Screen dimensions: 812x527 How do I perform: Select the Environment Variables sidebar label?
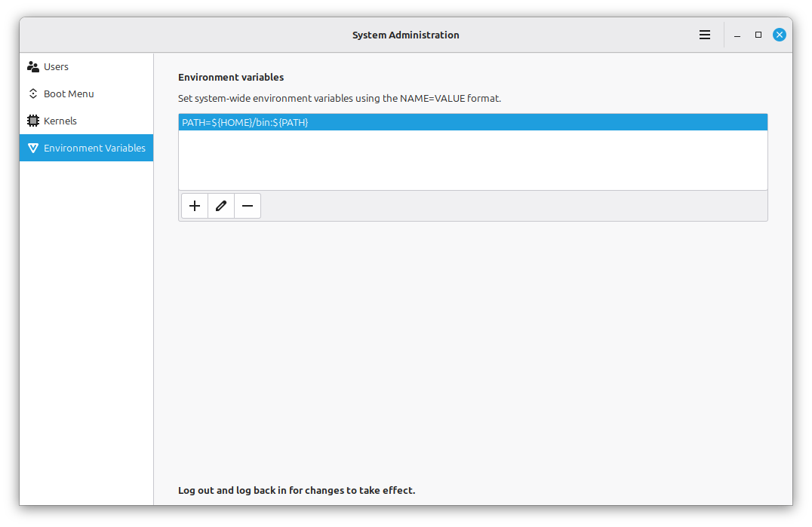coord(95,148)
